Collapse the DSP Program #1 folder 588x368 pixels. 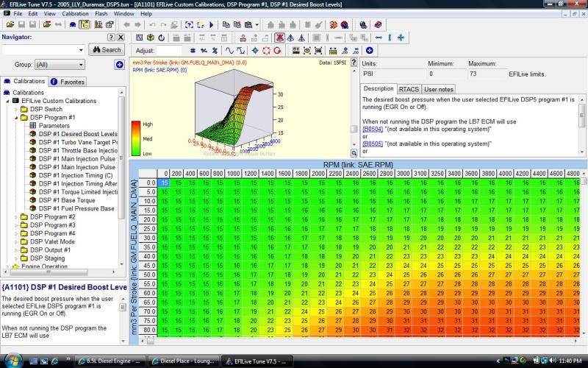click(16, 118)
